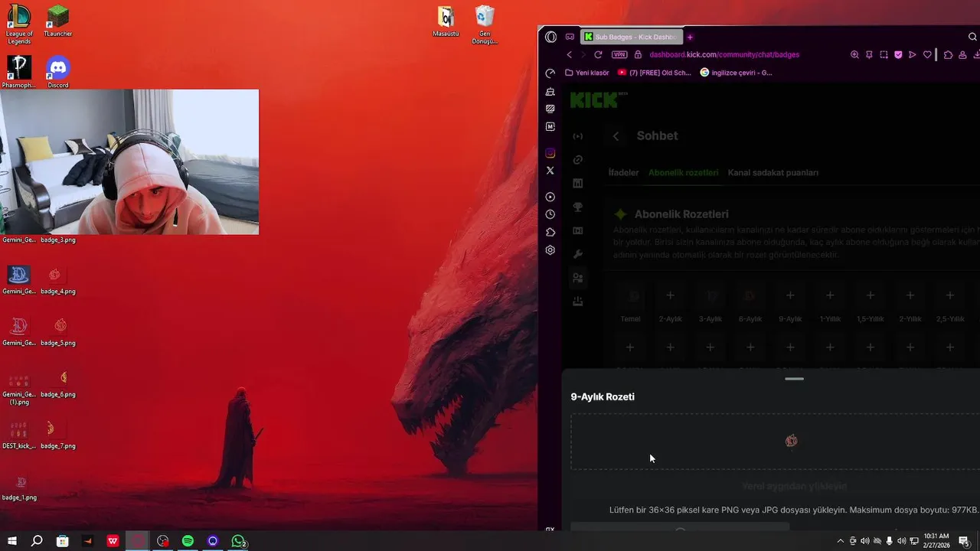Select the Geri Dönüşüm recycle bin icon
This screenshot has width=980, height=551.
485,24
